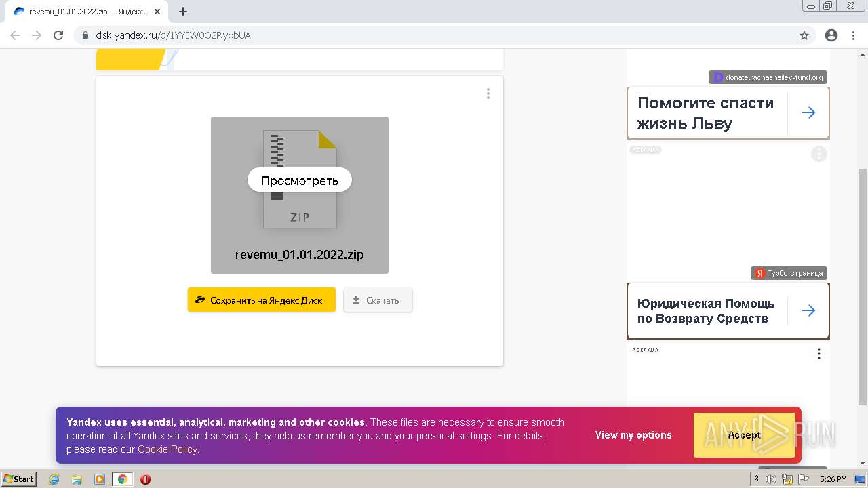Bookmark this page with the star icon
This screenshot has width=868, height=488.
[804, 35]
